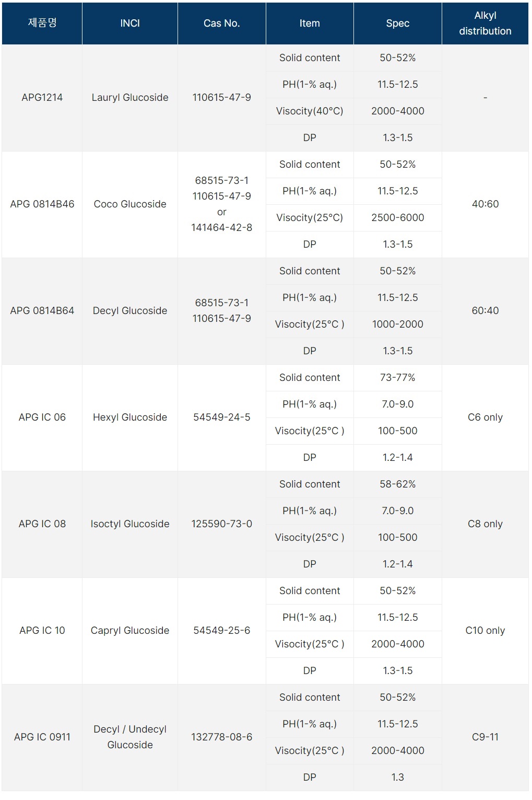Click the C10 only distribution cell
The image size is (532, 800).
click(x=485, y=631)
